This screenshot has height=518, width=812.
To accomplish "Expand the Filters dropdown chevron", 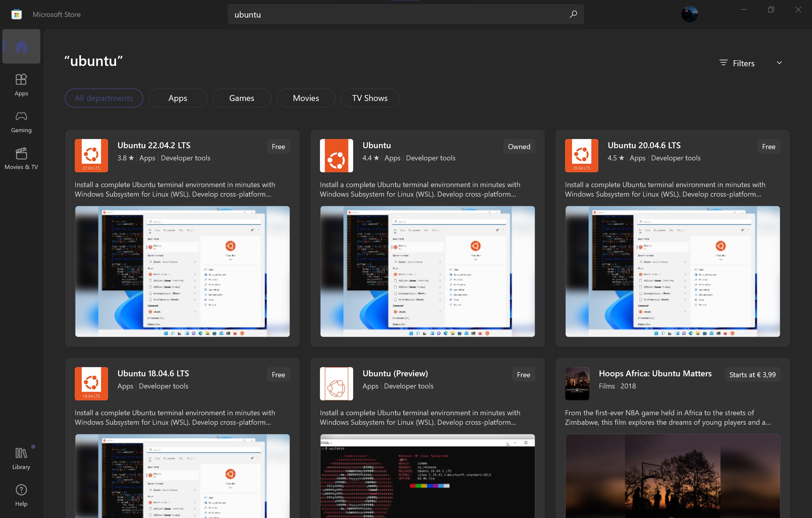I will [x=779, y=63].
